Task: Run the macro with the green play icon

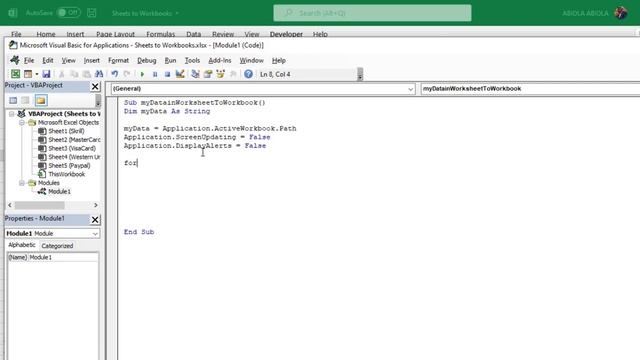Action: click(142, 74)
